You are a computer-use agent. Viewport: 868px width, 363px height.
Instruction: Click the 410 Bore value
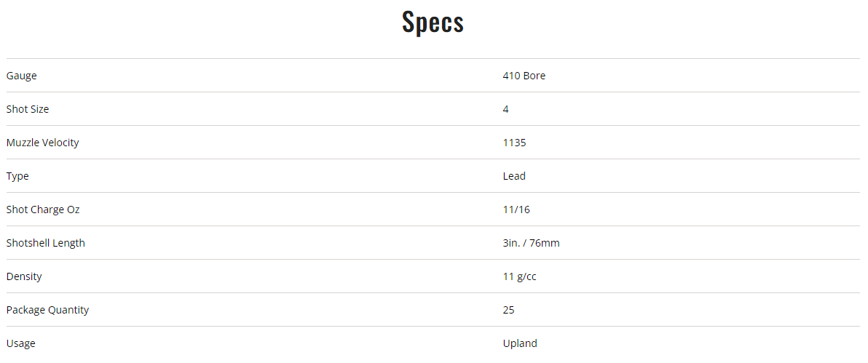(x=524, y=76)
